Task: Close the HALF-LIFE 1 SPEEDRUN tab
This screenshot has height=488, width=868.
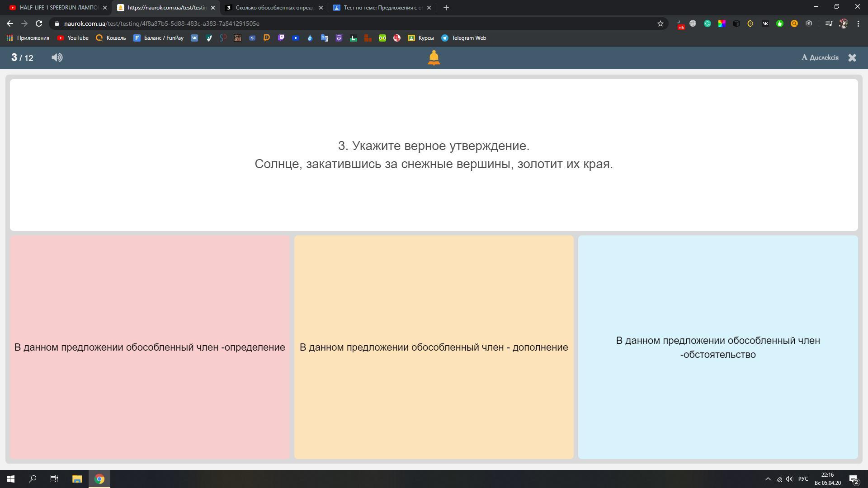Action: pyautogui.click(x=104, y=8)
